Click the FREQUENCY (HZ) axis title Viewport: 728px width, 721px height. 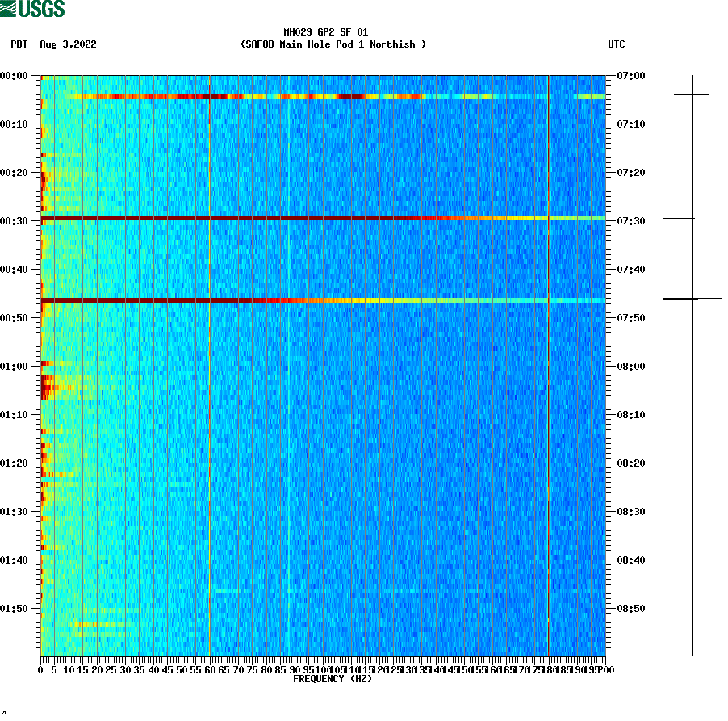coord(334,679)
